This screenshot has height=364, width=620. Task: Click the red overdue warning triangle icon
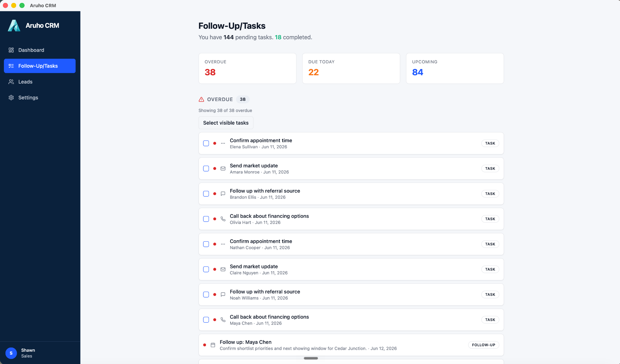(201, 99)
